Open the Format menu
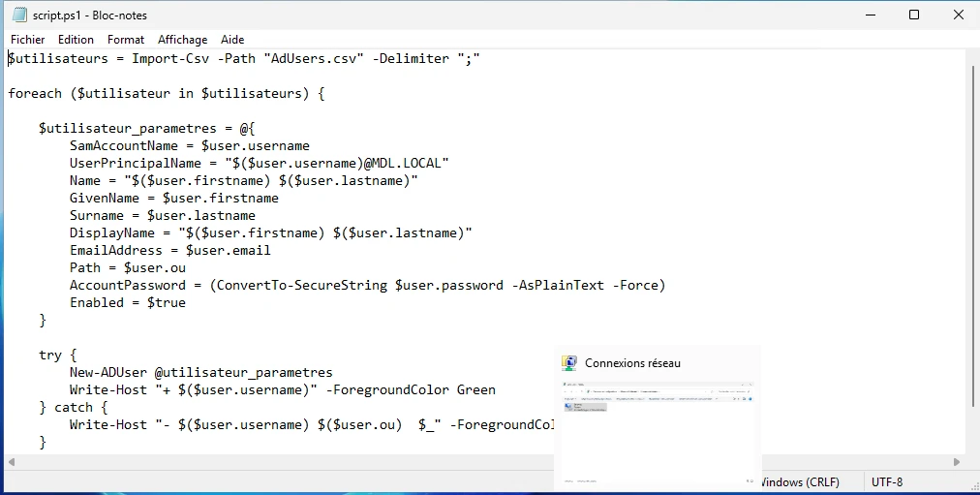The width and height of the screenshot is (980, 495). point(126,40)
